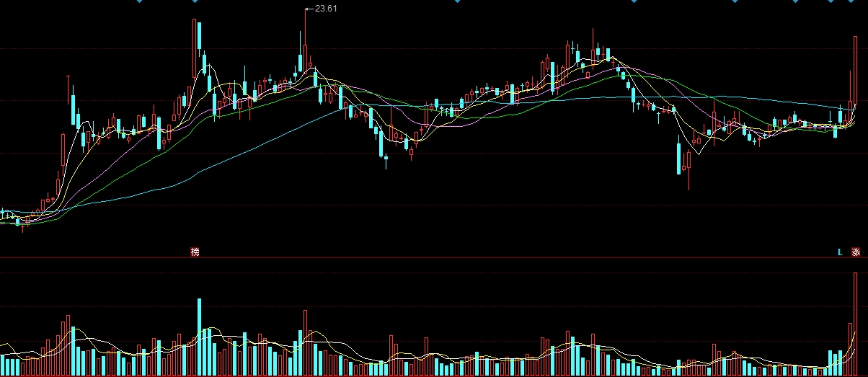Screen dimensions: 868x377
Task: Click the cyan L marker above volume panel
Action: 840,252
